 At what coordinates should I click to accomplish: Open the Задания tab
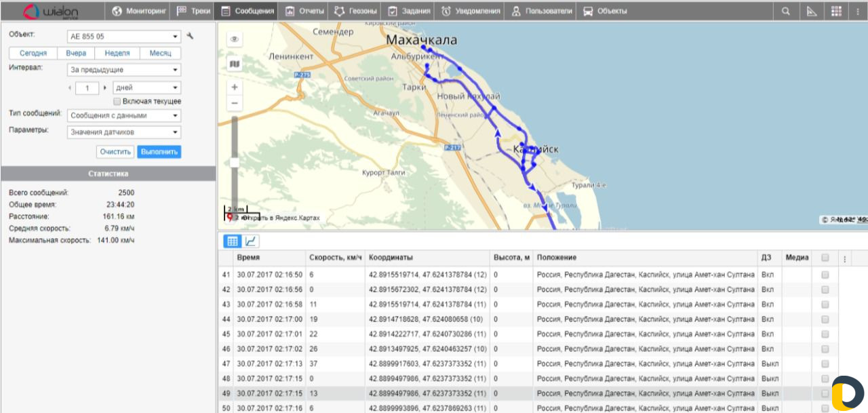(407, 11)
